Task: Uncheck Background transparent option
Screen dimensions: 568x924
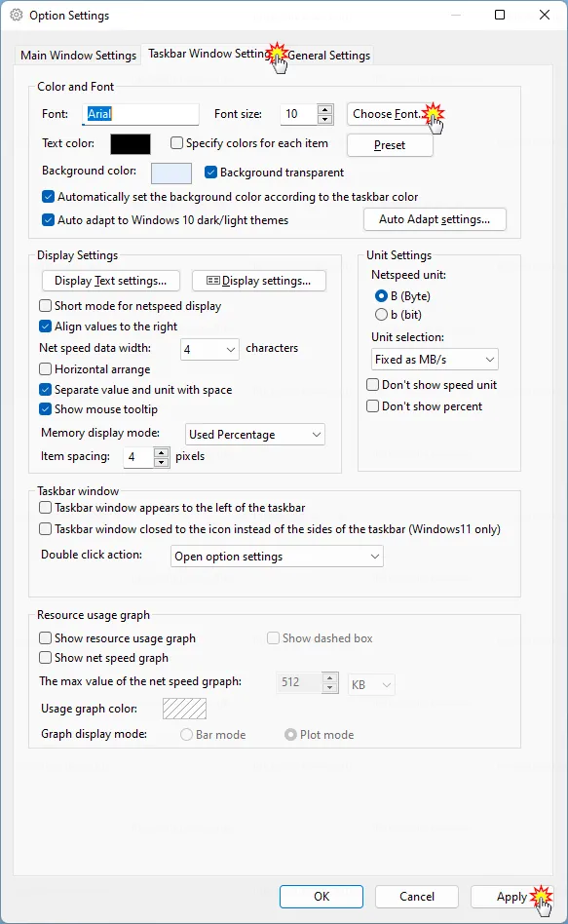Action: (211, 173)
